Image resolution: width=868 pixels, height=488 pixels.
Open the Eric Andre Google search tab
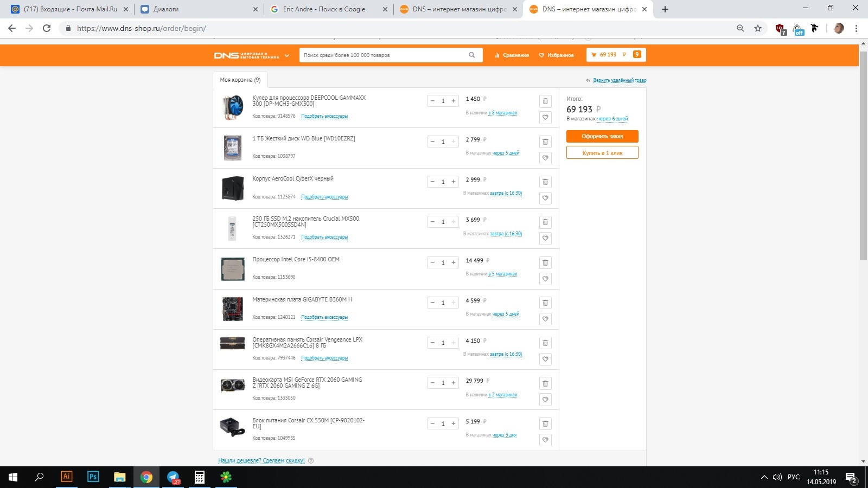(x=329, y=9)
